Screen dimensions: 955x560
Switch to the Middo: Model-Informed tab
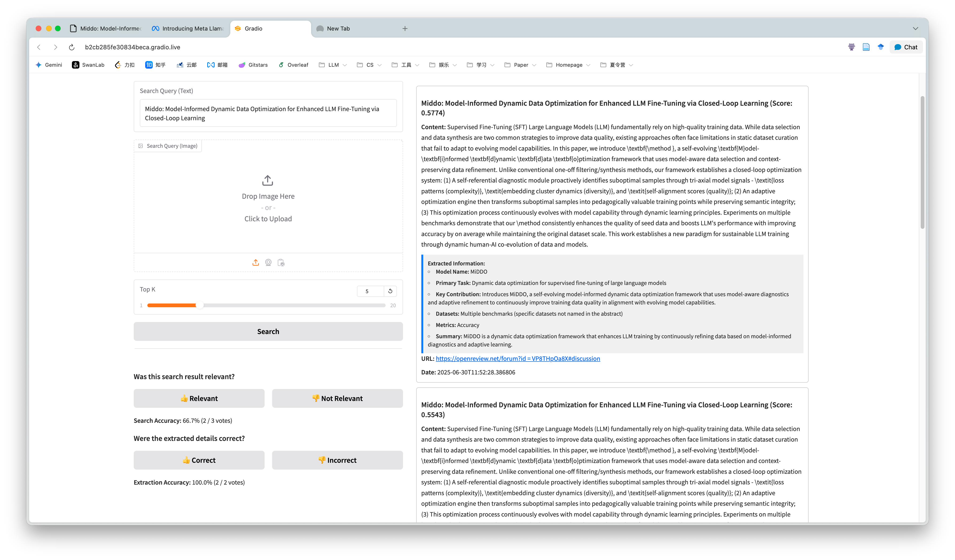pyautogui.click(x=106, y=28)
